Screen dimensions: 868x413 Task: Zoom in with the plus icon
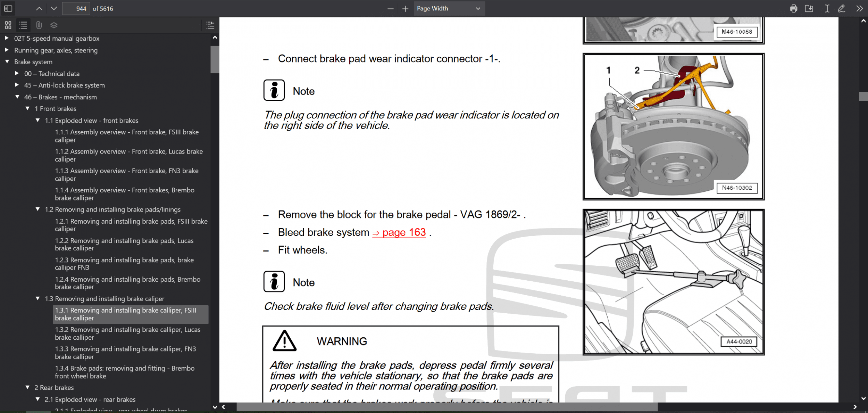[x=405, y=8]
